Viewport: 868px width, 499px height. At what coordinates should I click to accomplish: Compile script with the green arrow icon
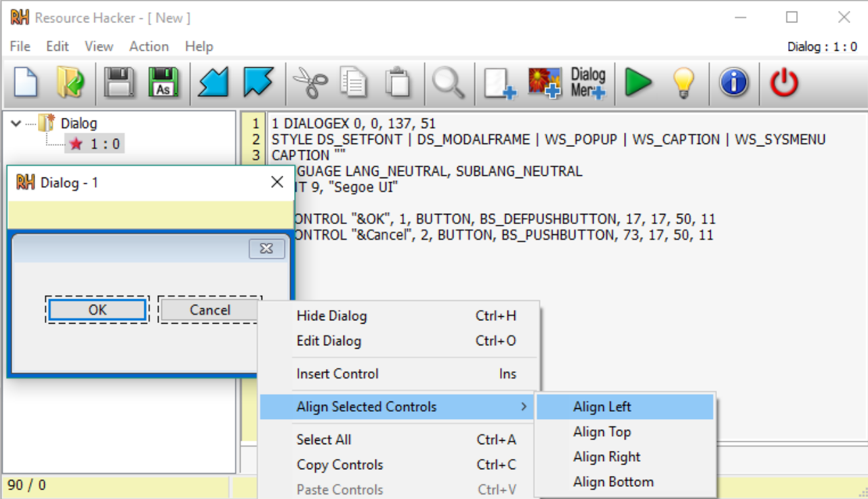637,83
